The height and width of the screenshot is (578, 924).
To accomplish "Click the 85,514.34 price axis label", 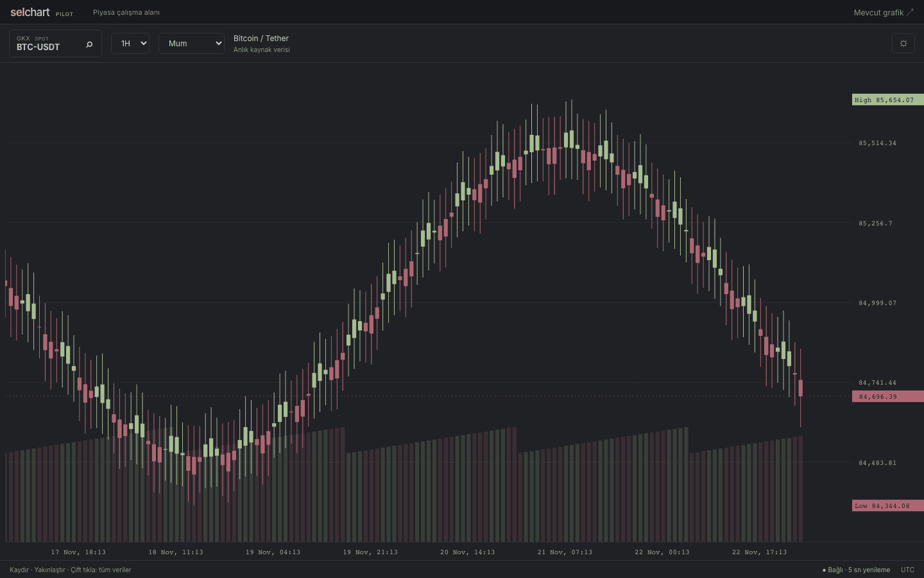I will pyautogui.click(x=878, y=143).
